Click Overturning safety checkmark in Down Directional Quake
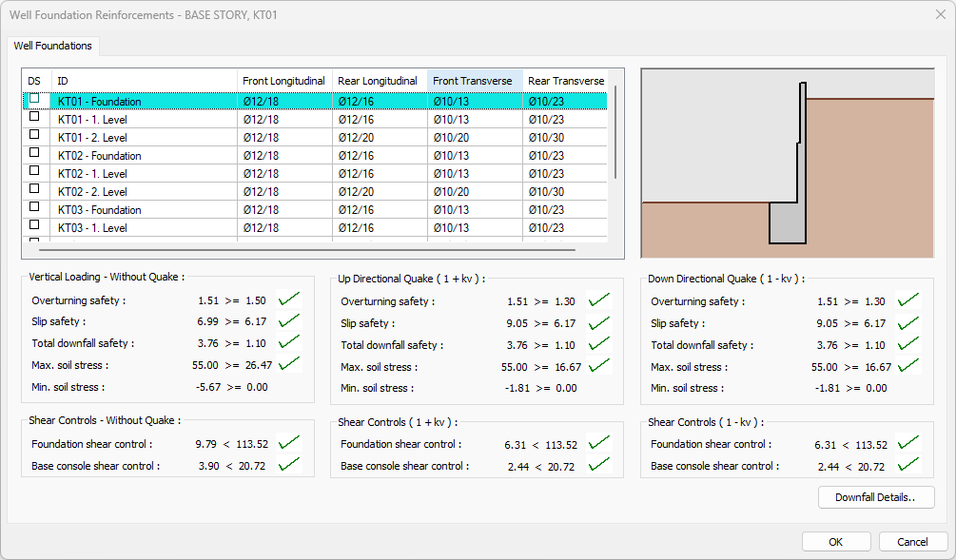 (x=908, y=300)
